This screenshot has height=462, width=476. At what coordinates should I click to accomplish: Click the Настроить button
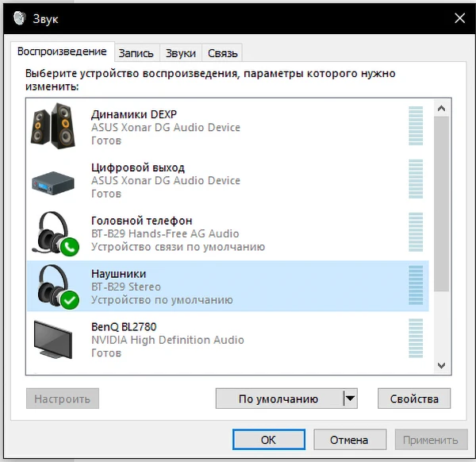(63, 398)
